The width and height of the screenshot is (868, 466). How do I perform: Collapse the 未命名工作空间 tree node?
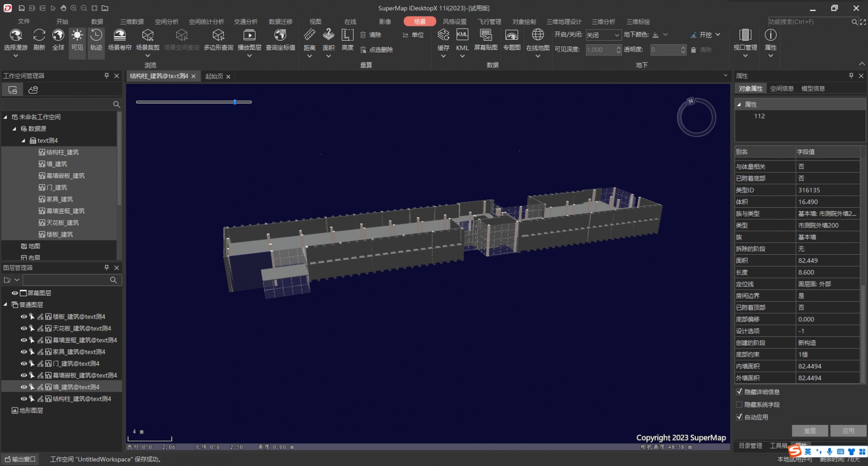tap(5, 117)
